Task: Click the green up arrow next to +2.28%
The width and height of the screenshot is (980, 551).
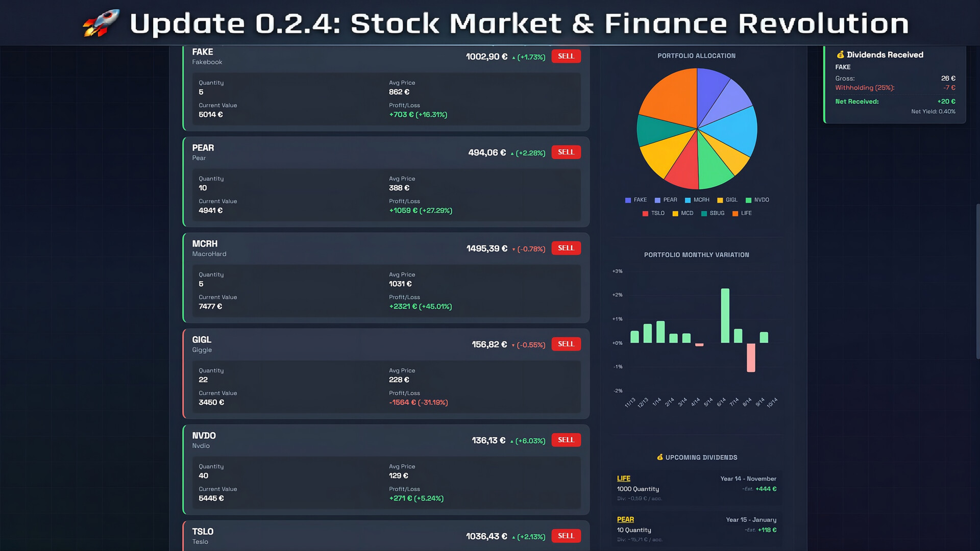Action: 512,154
